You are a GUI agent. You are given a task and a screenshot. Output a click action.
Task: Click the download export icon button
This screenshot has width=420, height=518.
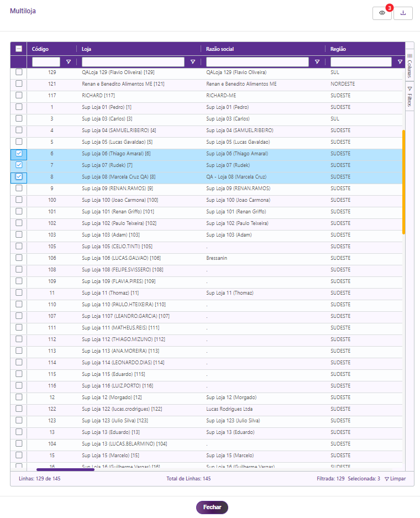403,13
